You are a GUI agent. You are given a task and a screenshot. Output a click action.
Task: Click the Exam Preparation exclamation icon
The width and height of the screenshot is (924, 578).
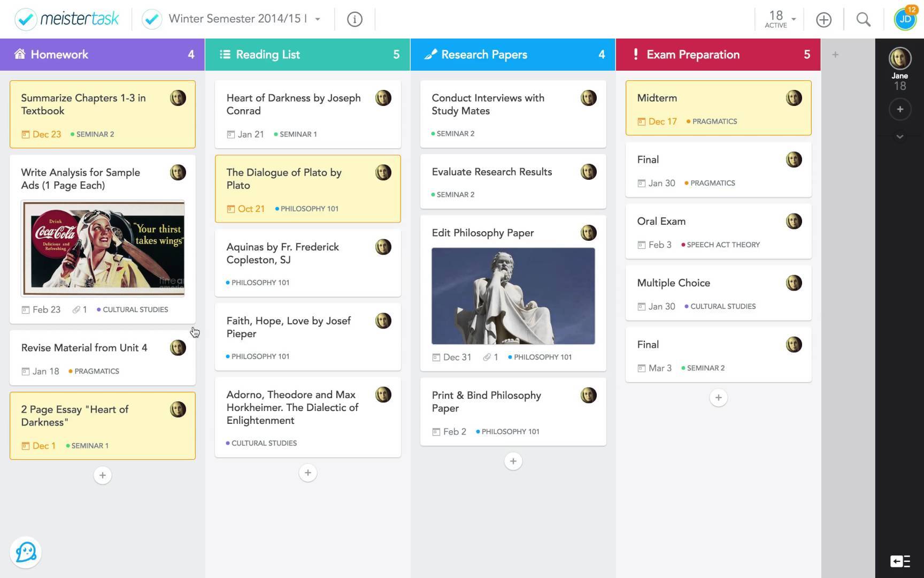tap(636, 54)
